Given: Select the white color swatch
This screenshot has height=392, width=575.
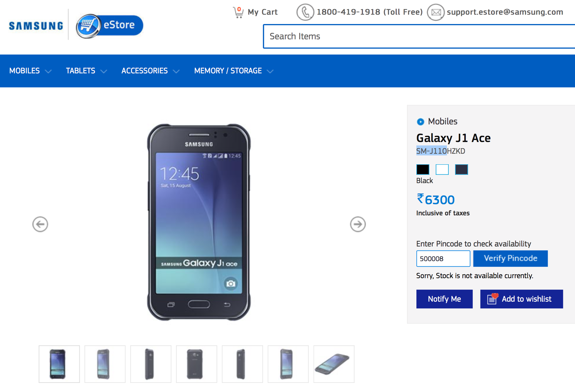Looking at the screenshot, I should (442, 170).
